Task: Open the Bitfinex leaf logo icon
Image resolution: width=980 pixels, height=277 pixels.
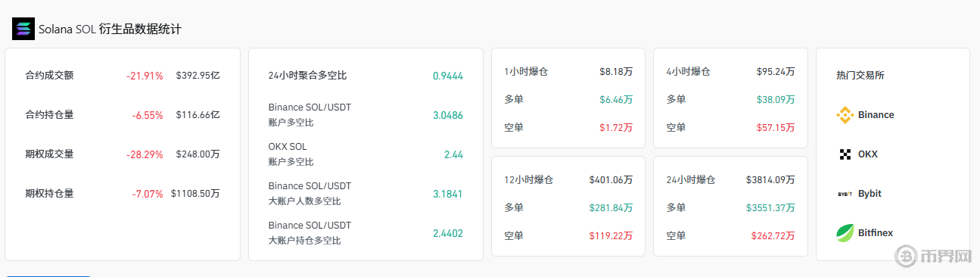Action: (x=845, y=233)
